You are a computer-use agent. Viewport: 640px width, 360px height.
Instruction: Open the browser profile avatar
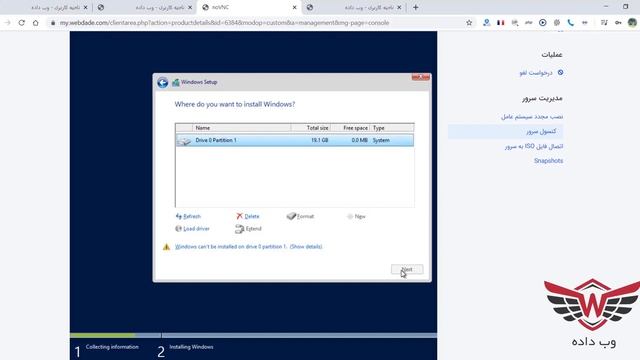(632, 23)
